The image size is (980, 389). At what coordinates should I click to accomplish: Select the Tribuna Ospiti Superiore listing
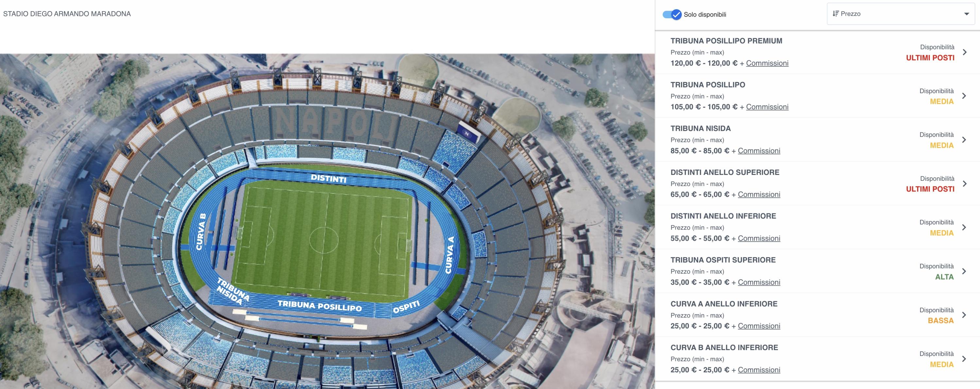tap(723, 260)
